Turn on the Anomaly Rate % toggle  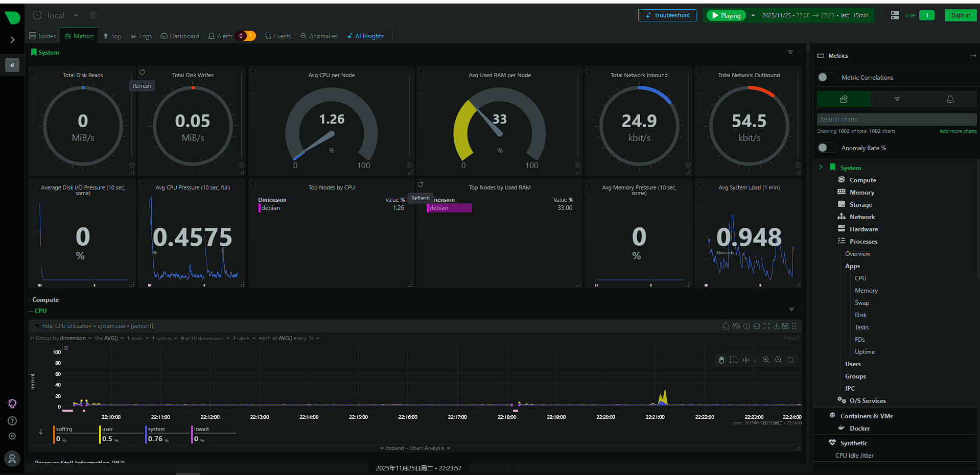(x=826, y=148)
